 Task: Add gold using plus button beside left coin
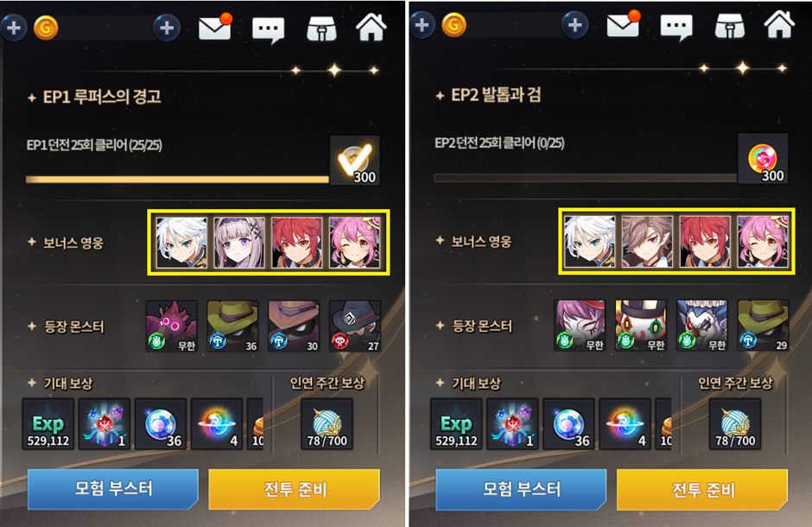[x=167, y=28]
